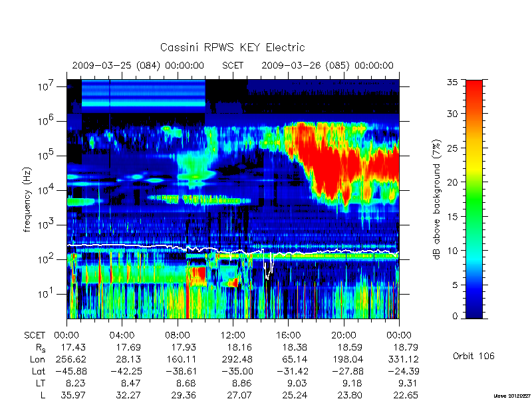The height and width of the screenshot is (399, 532).
Task: Click the colorbar tick label '35'
Action: (452, 82)
